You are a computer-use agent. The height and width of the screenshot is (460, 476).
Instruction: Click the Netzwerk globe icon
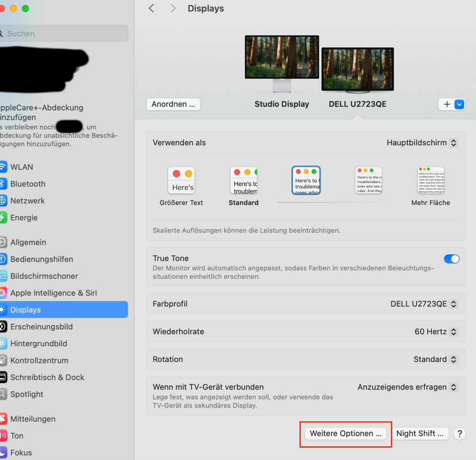[3, 201]
